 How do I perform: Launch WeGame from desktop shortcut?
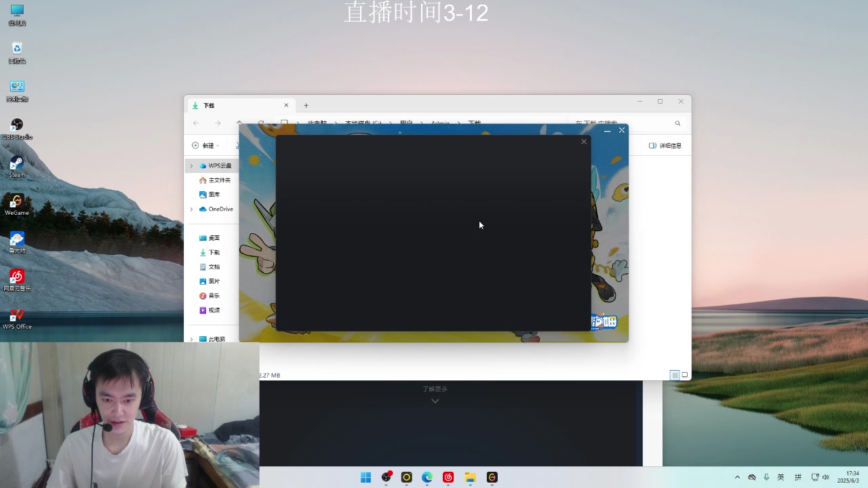click(17, 205)
